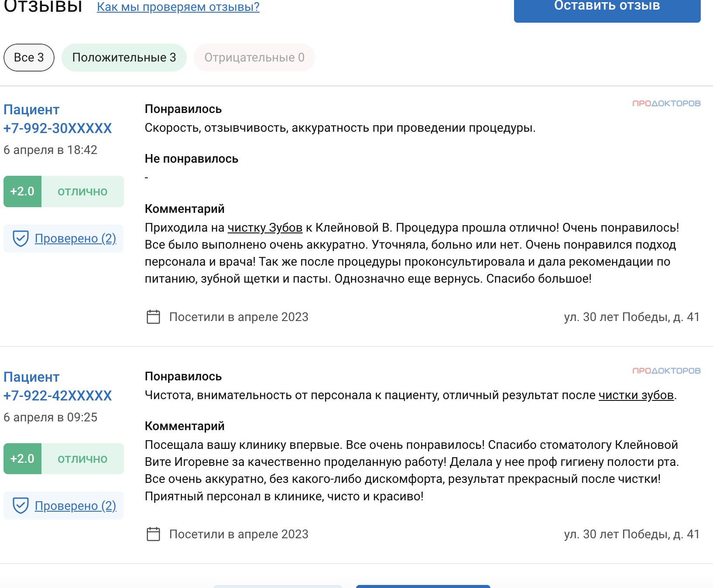Click the calendar icon in the second review
Image resolution: width=713 pixels, height=588 pixels.
pyautogui.click(x=153, y=534)
